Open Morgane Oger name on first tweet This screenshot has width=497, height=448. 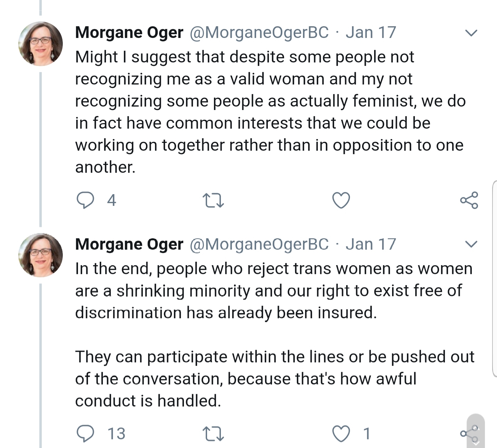point(129,33)
